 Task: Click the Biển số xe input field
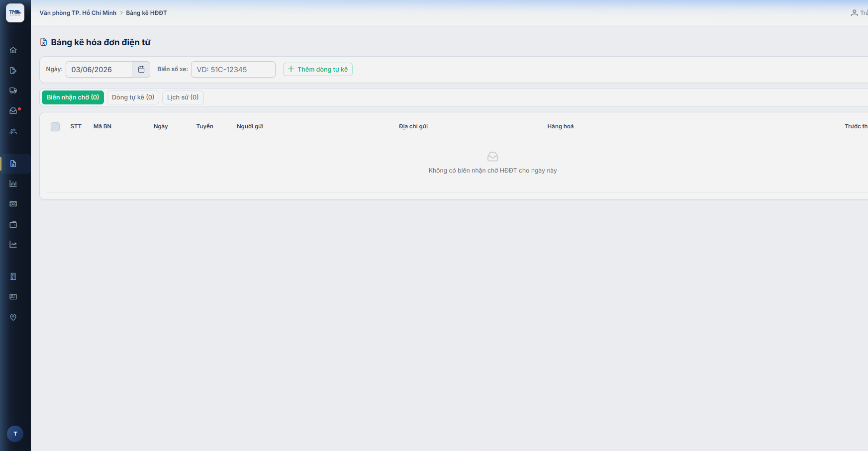233,70
